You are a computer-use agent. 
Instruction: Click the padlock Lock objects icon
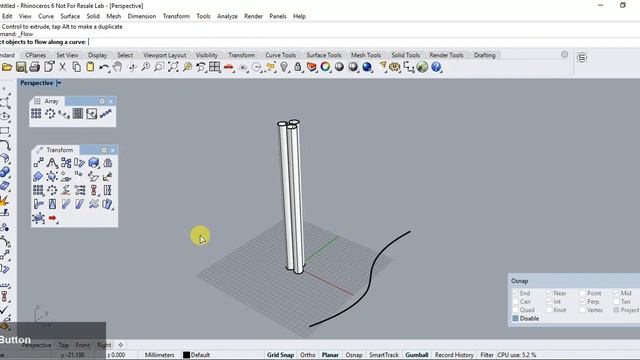tap(298, 67)
